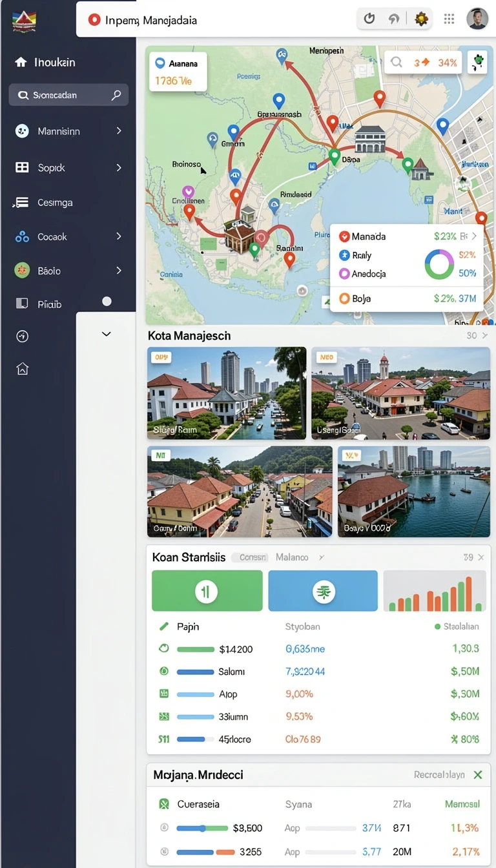The image size is (496, 868).
Task: Open the apps grid icon
Action: pyautogui.click(x=449, y=19)
